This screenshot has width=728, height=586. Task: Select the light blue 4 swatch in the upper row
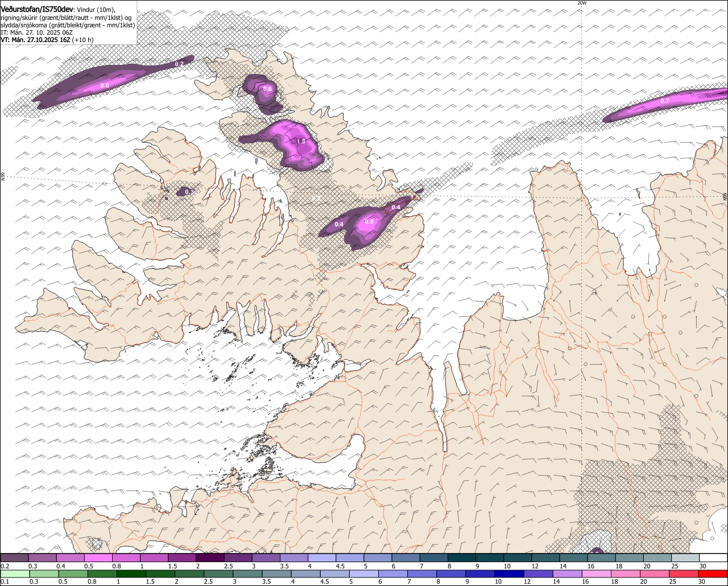322,558
